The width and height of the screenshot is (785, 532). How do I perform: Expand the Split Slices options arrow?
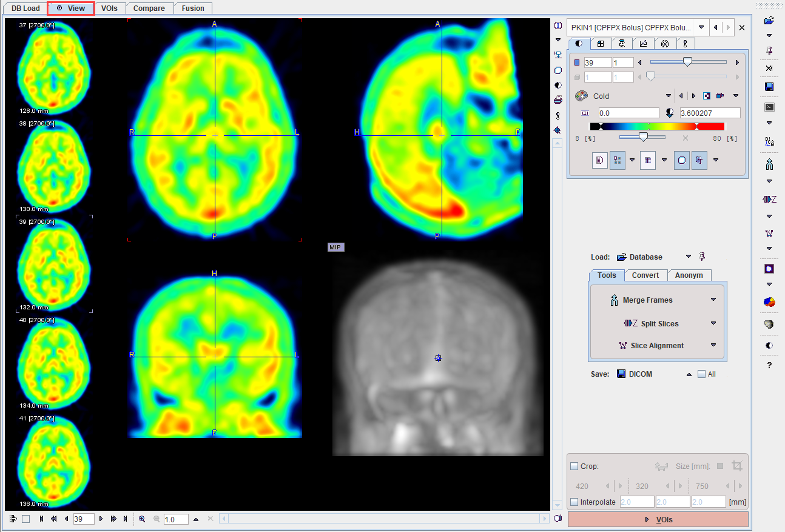713,323
